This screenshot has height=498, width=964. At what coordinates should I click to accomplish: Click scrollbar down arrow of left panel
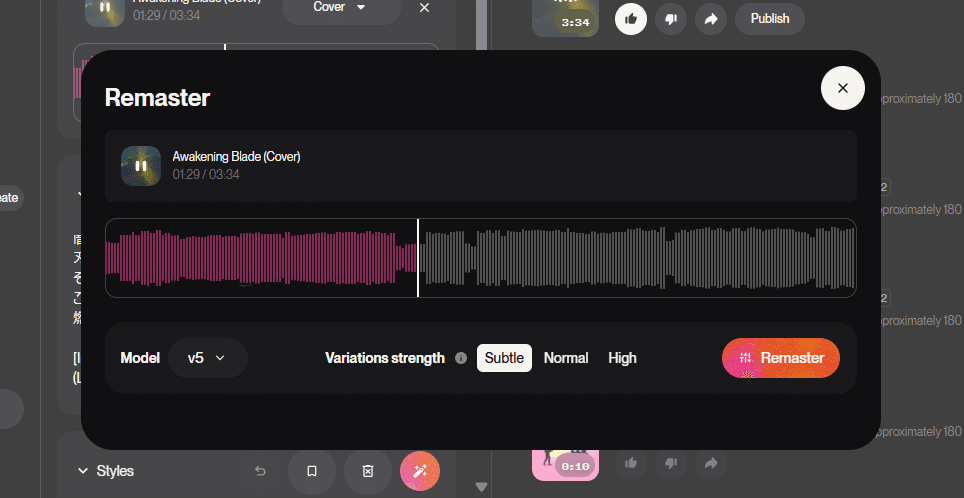481,487
